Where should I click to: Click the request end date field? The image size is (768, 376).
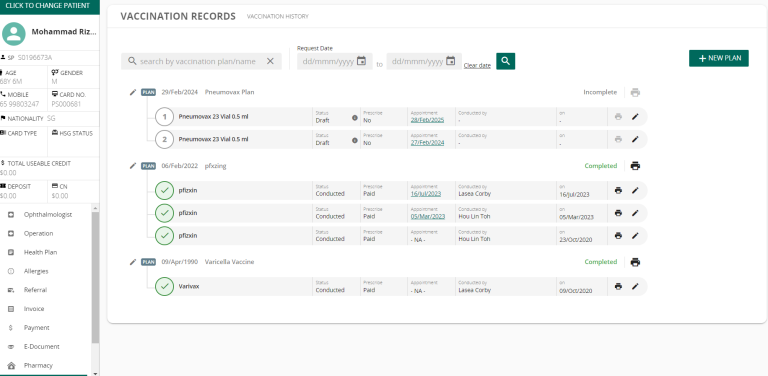click(x=424, y=61)
